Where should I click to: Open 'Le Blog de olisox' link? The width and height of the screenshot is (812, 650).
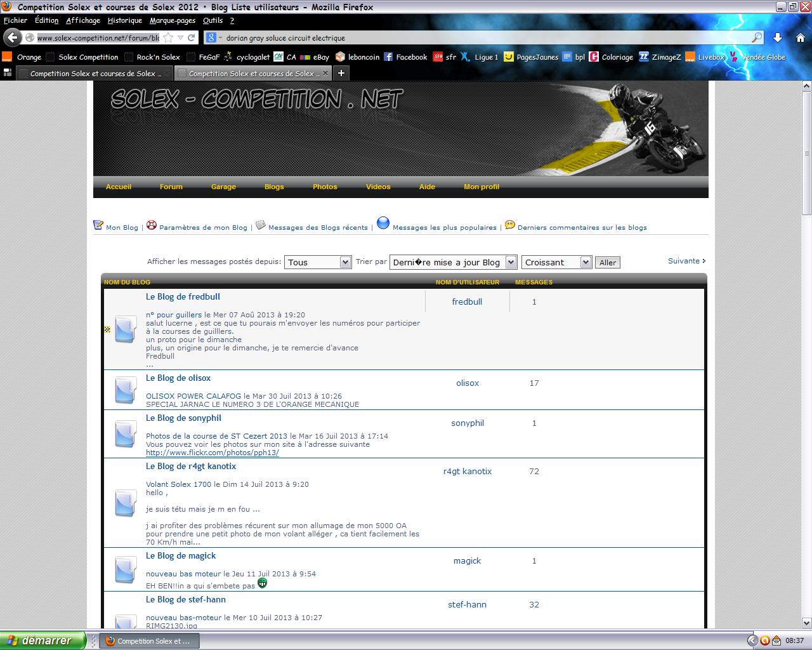pyautogui.click(x=178, y=378)
